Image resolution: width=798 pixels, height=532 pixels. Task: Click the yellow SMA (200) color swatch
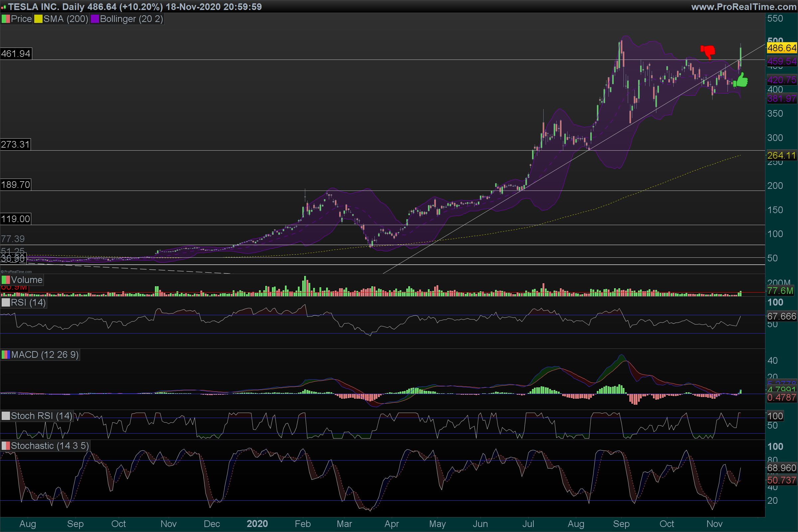[x=38, y=19]
